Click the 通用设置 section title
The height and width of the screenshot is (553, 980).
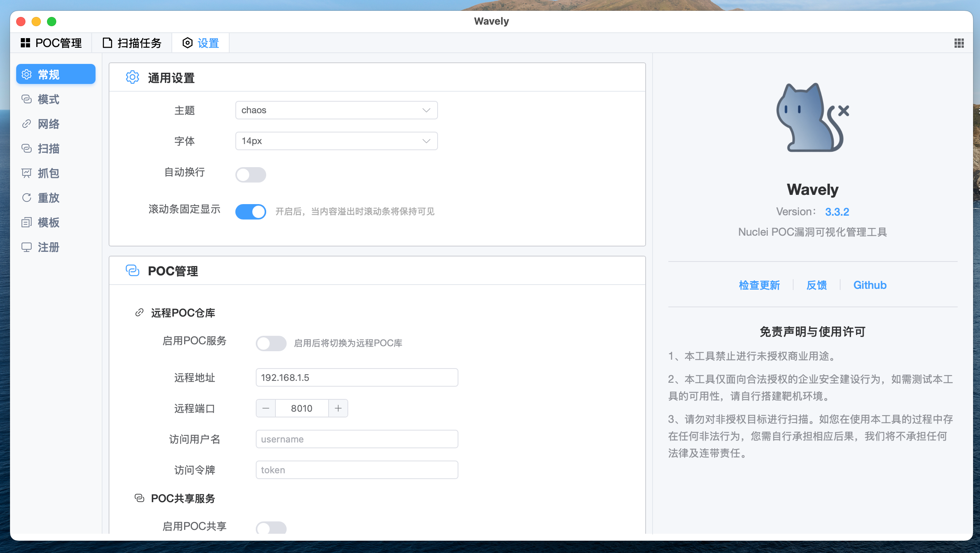tap(171, 78)
